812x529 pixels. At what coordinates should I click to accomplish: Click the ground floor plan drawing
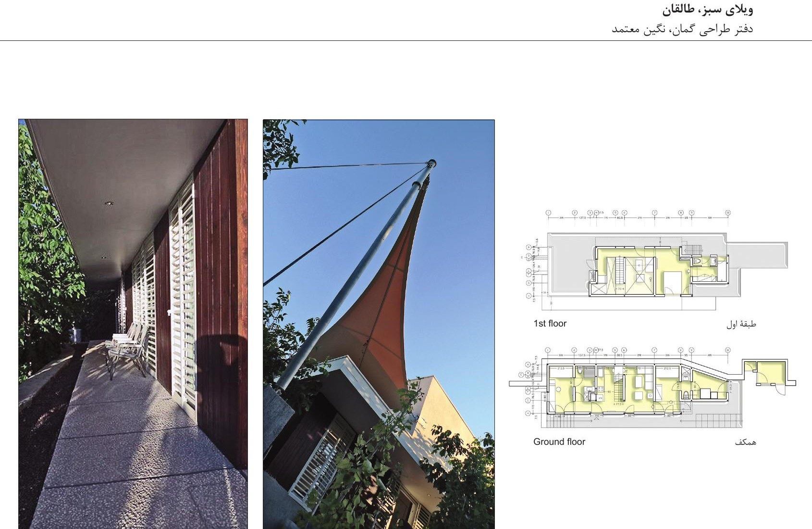coord(652,388)
